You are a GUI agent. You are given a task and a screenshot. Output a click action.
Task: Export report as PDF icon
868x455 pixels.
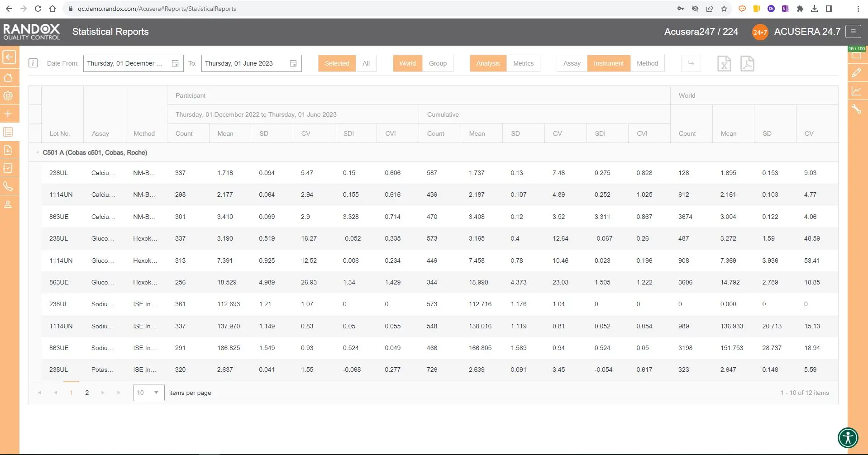tap(747, 64)
